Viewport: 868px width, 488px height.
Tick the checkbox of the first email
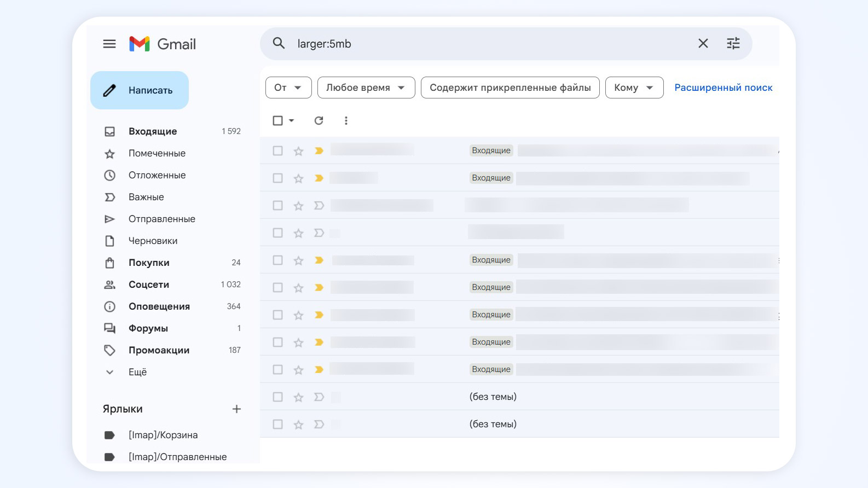[278, 150]
